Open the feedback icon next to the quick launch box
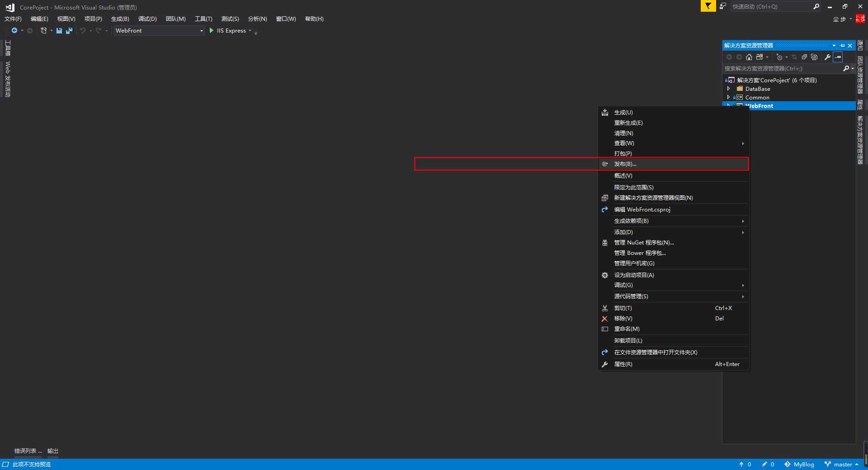 723,6
